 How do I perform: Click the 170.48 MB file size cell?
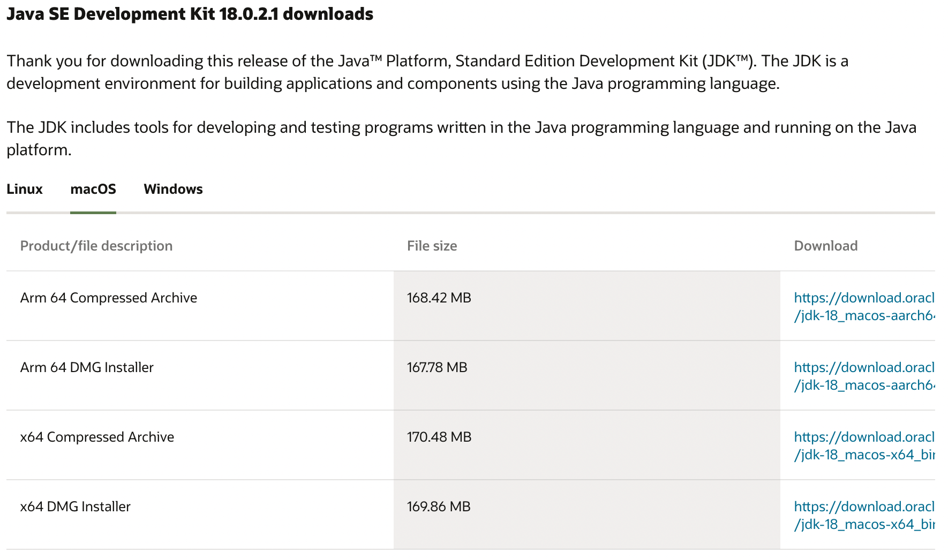[439, 437]
